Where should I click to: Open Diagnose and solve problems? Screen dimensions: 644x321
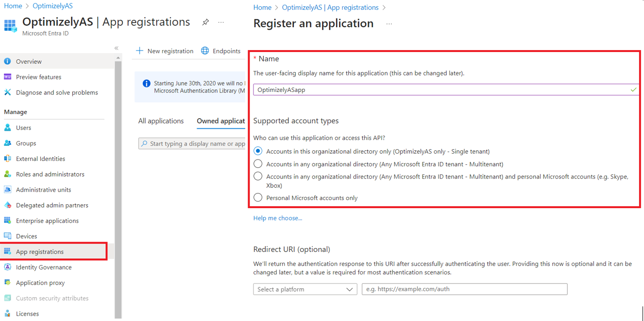57,92
